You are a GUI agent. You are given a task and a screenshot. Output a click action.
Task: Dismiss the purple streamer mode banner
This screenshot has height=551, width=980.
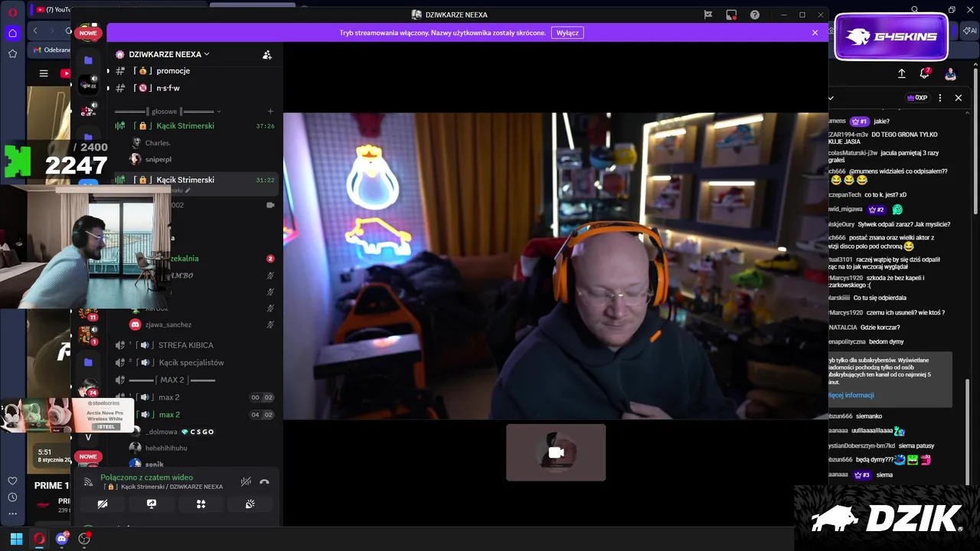click(x=815, y=33)
